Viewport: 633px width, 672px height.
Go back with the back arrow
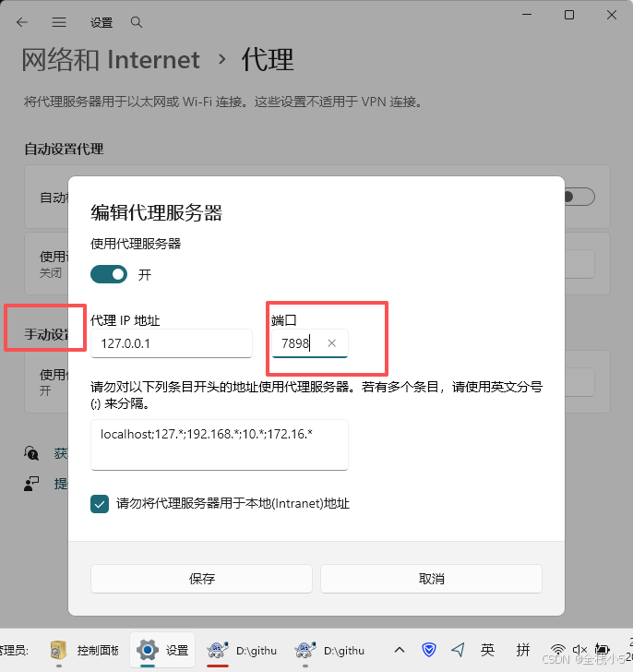point(22,22)
